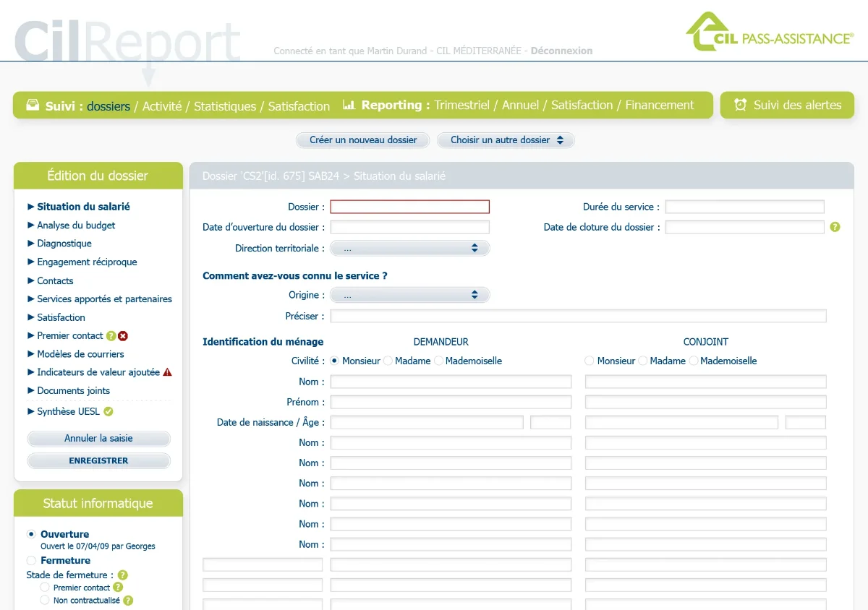Select Monsieur for the conjoint civilité
The image size is (868, 610).
pyautogui.click(x=590, y=361)
